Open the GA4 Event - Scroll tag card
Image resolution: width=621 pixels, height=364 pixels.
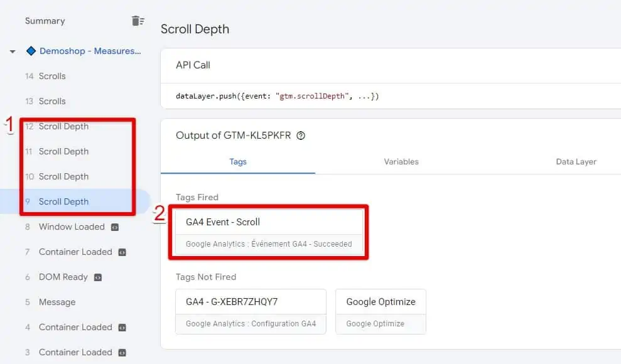269,232
